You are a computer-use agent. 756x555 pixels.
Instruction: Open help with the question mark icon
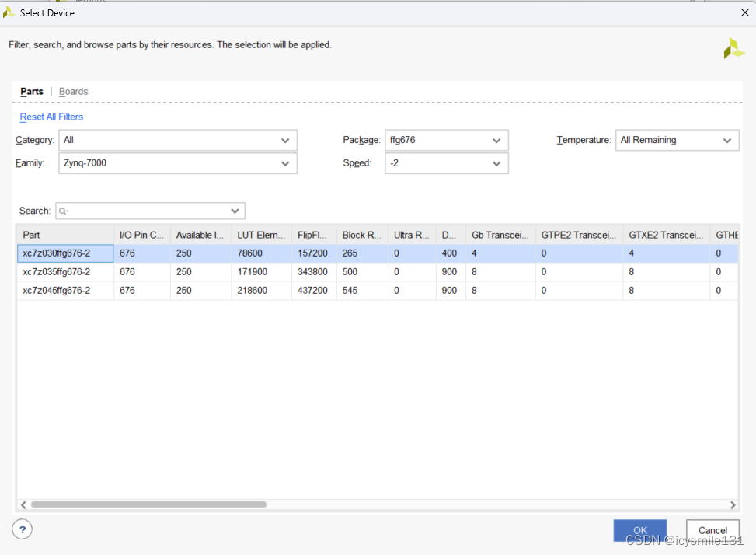[x=23, y=529]
